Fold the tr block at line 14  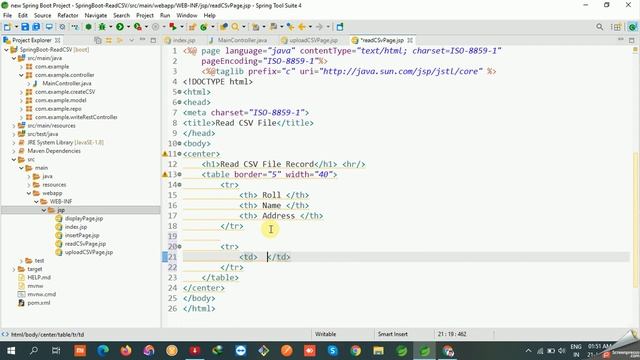[x=180, y=185]
